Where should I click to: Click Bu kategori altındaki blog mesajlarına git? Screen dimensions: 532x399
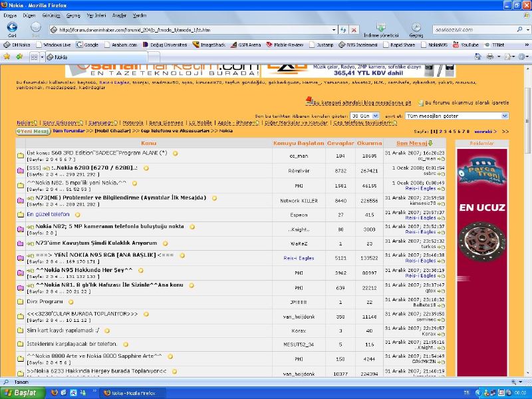pyautogui.click(x=362, y=102)
